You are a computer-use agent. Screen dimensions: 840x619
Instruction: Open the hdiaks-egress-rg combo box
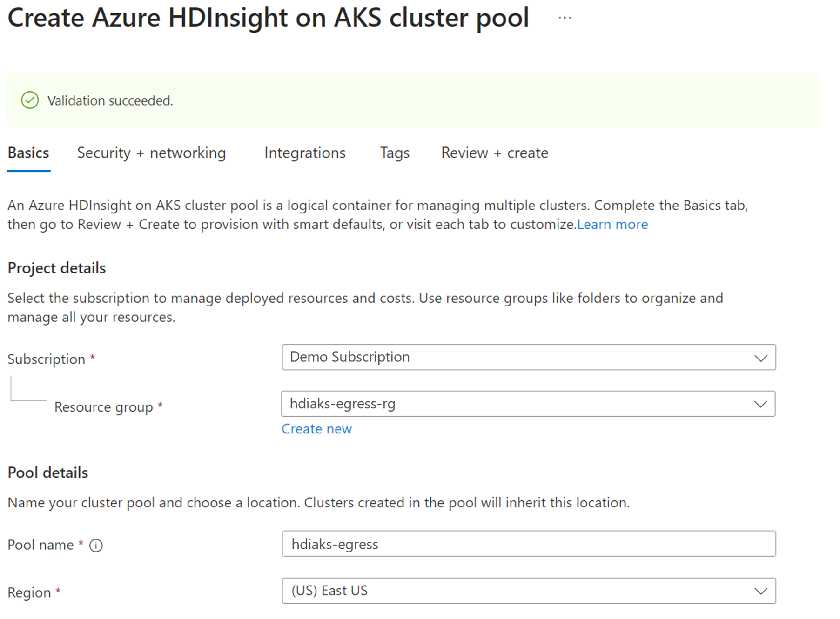pyautogui.click(x=528, y=404)
